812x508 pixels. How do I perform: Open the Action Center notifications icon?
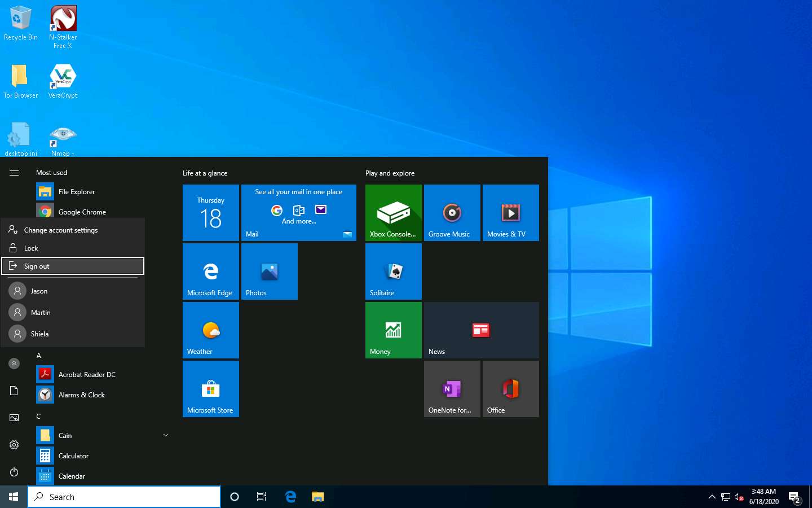point(795,498)
